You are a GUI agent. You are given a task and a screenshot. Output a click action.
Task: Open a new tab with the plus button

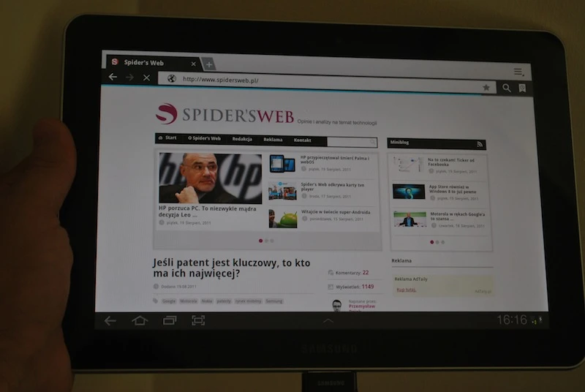pyautogui.click(x=209, y=64)
